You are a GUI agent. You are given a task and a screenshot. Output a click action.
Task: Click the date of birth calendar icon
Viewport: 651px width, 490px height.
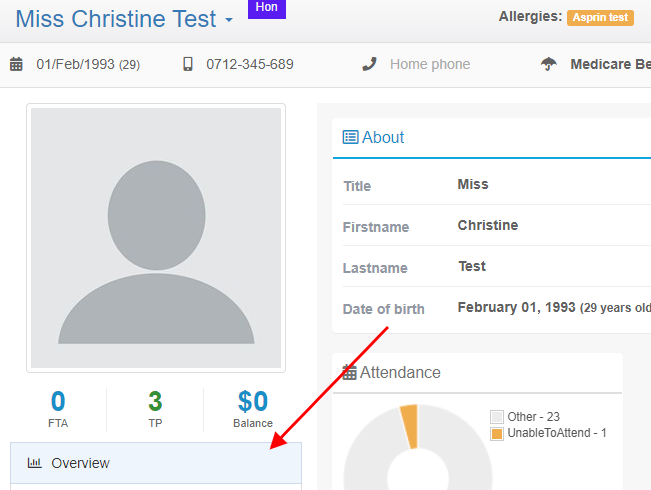point(16,64)
